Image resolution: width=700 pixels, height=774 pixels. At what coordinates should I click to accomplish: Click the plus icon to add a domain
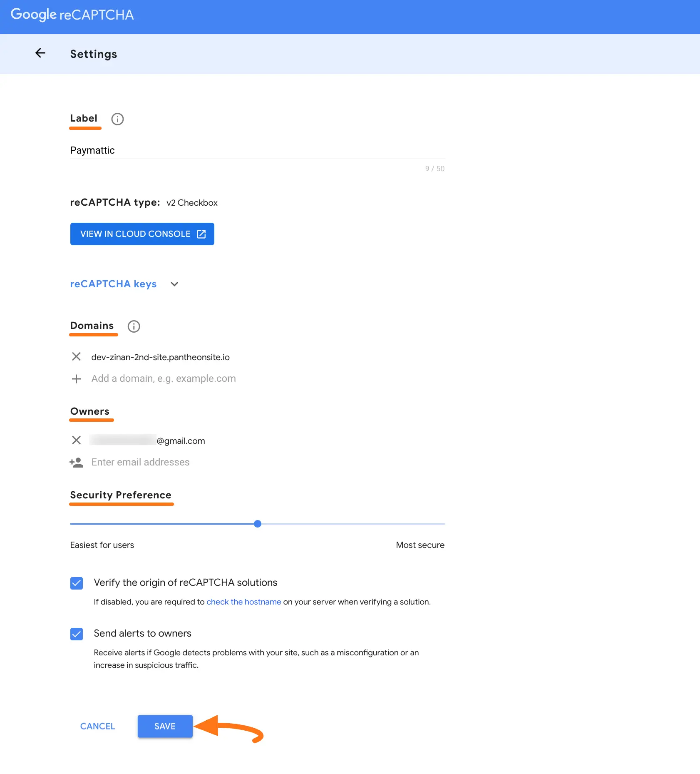tap(76, 378)
